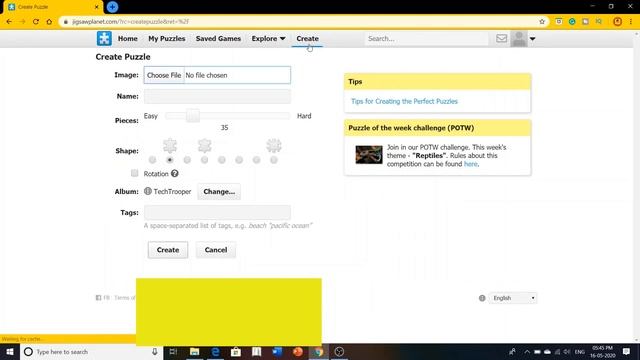Click the TechTrooper album globe icon

pos(148,191)
